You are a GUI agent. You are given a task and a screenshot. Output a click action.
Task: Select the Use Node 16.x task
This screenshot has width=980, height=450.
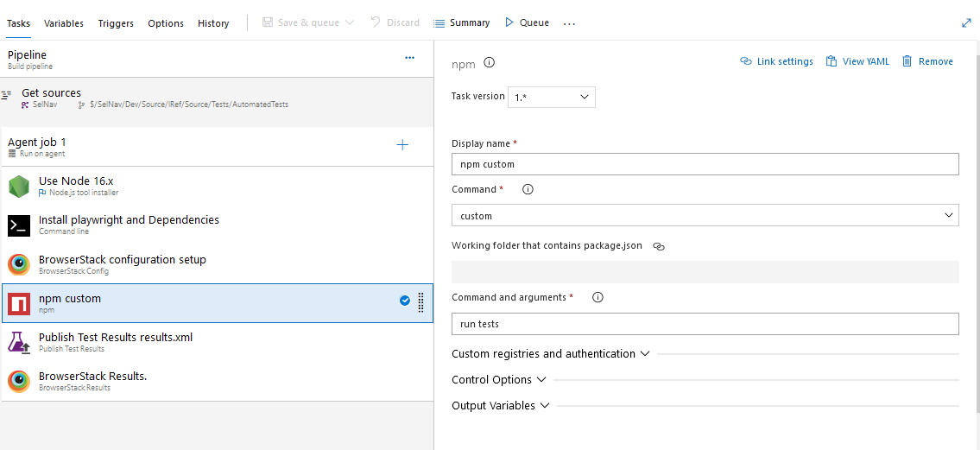click(216, 187)
